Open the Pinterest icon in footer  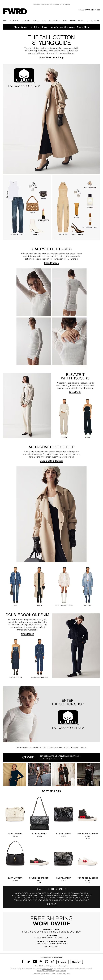(x=41, y=961)
